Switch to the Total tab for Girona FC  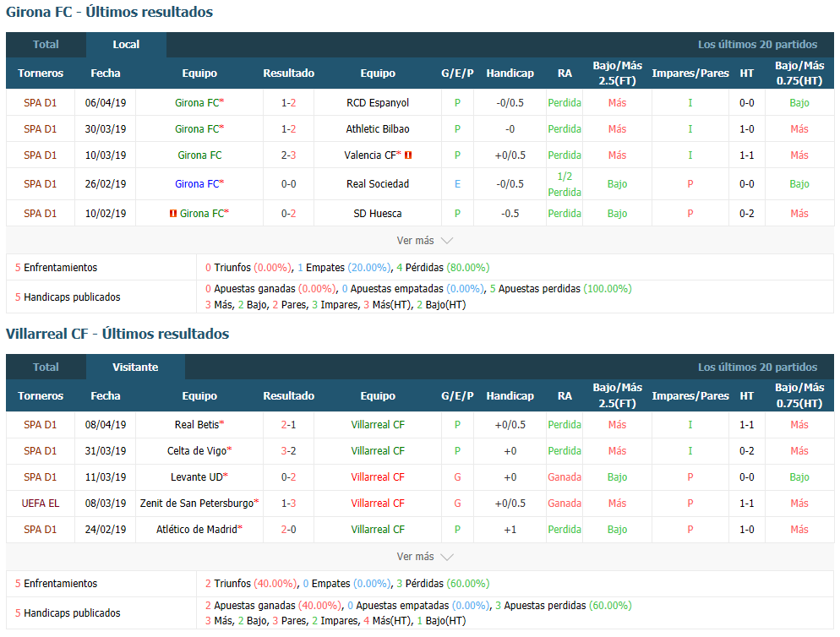pos(46,45)
